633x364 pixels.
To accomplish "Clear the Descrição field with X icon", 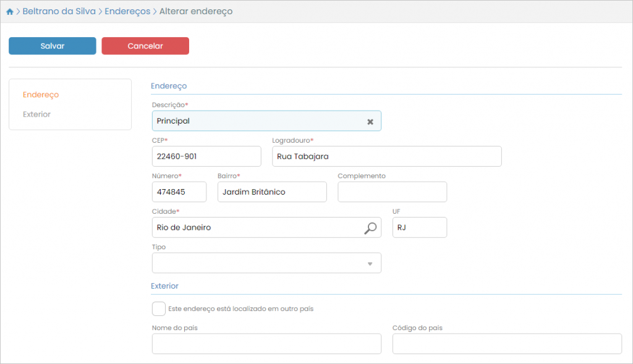I will click(x=370, y=122).
